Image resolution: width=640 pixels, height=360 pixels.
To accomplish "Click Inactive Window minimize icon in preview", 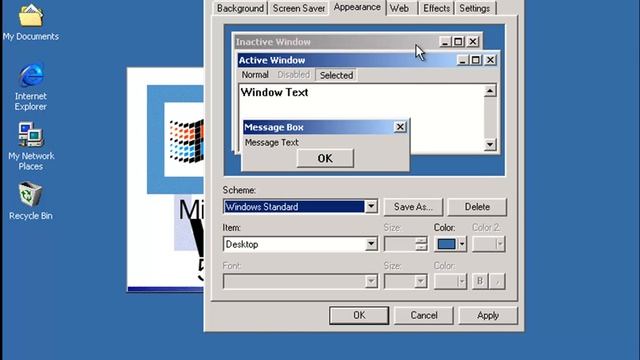I will click(x=445, y=42).
